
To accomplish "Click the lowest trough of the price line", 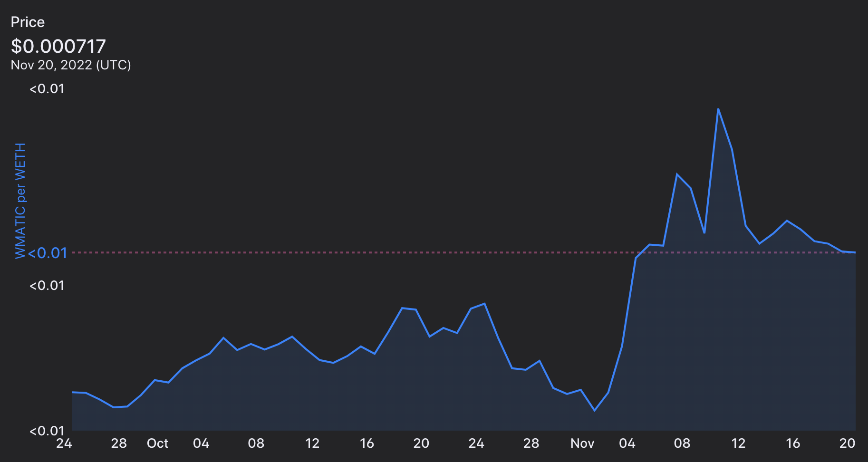I will pyautogui.click(x=595, y=410).
